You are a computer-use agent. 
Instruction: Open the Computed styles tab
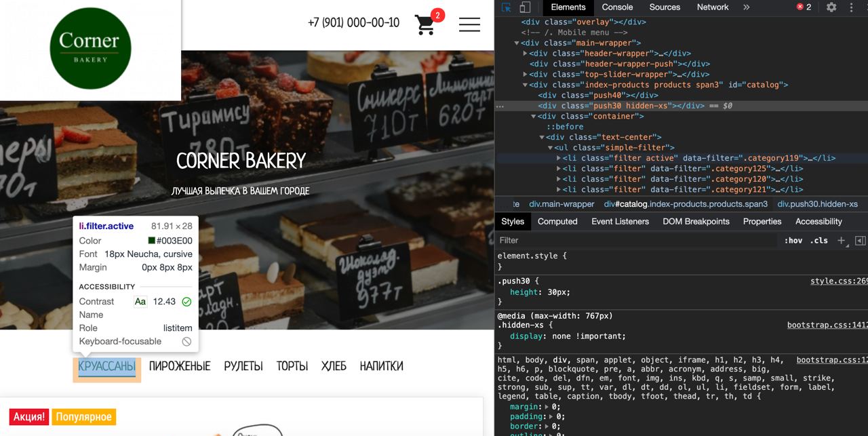click(557, 222)
